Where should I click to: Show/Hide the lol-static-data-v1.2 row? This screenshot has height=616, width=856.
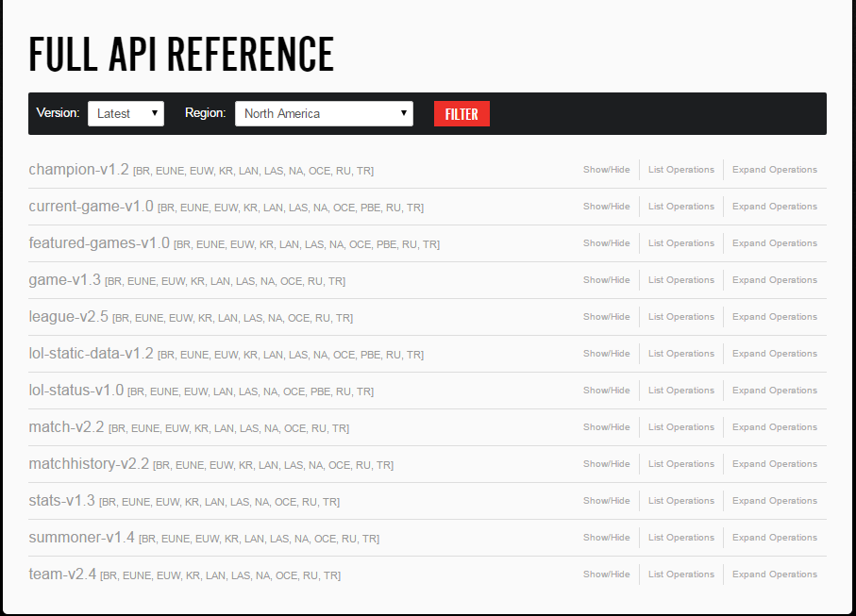tap(607, 354)
